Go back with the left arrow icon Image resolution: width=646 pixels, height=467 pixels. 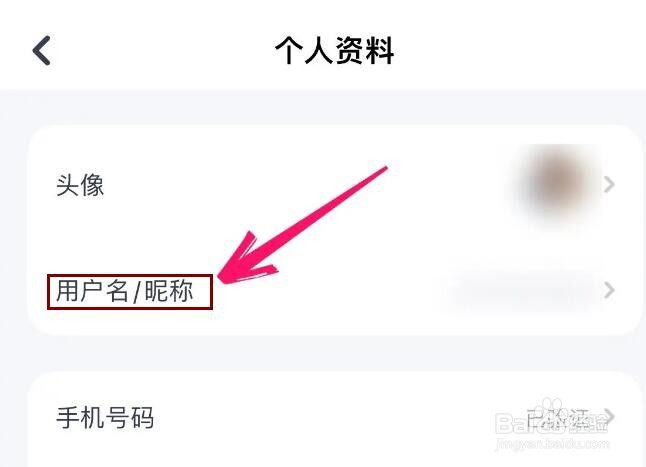pos(42,50)
